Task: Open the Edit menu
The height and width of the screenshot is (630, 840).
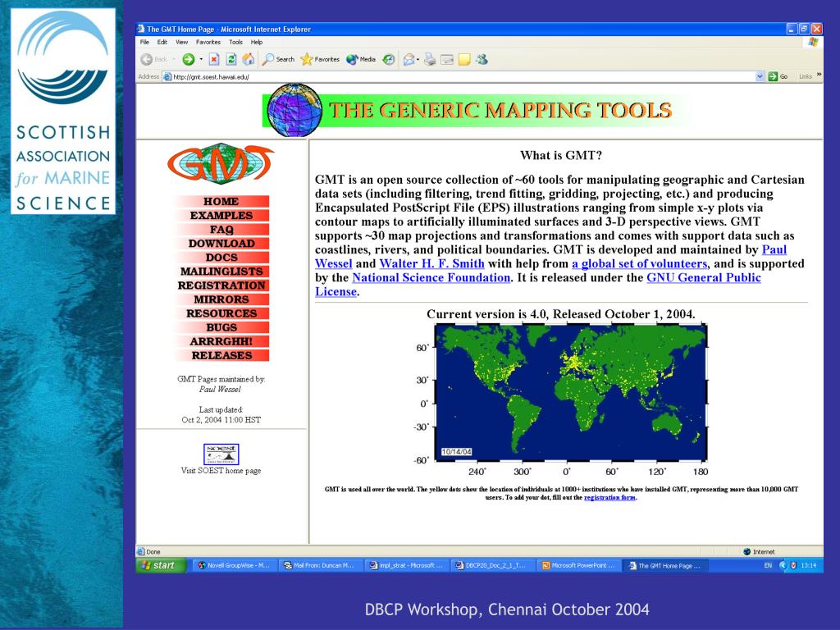Action: point(162,42)
